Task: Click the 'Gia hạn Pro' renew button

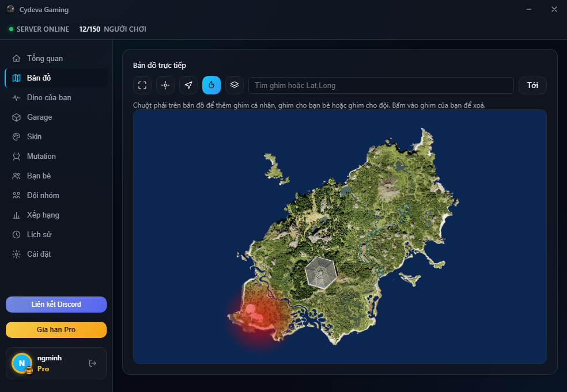Action: pyautogui.click(x=56, y=329)
